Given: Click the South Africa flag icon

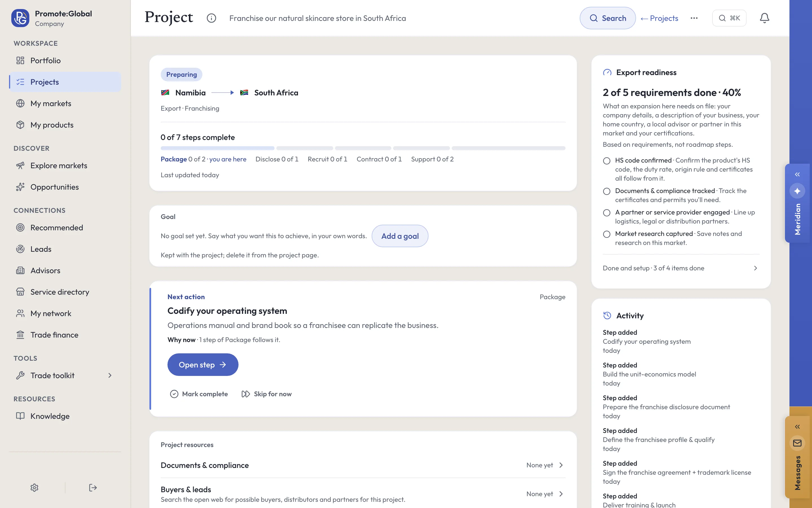Looking at the screenshot, I should pyautogui.click(x=244, y=93).
